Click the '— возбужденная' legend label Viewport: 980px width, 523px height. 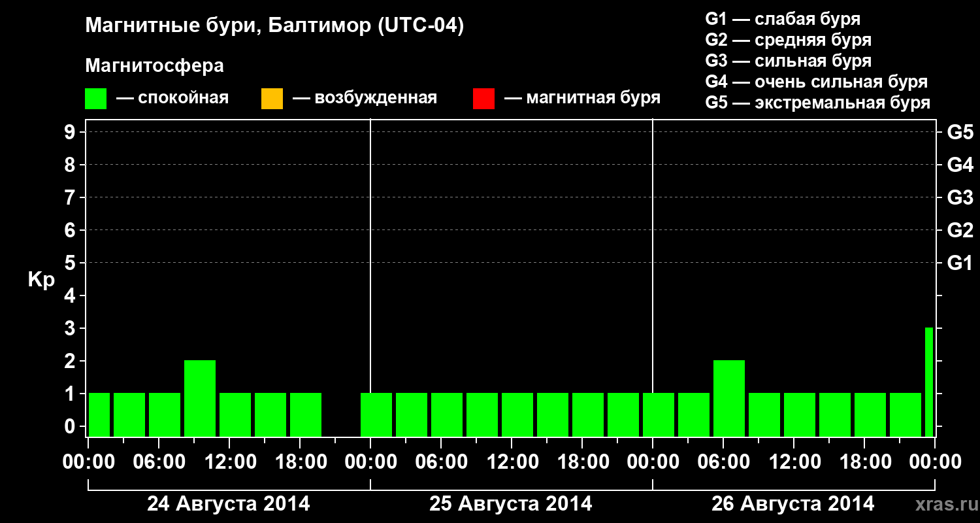(x=365, y=98)
